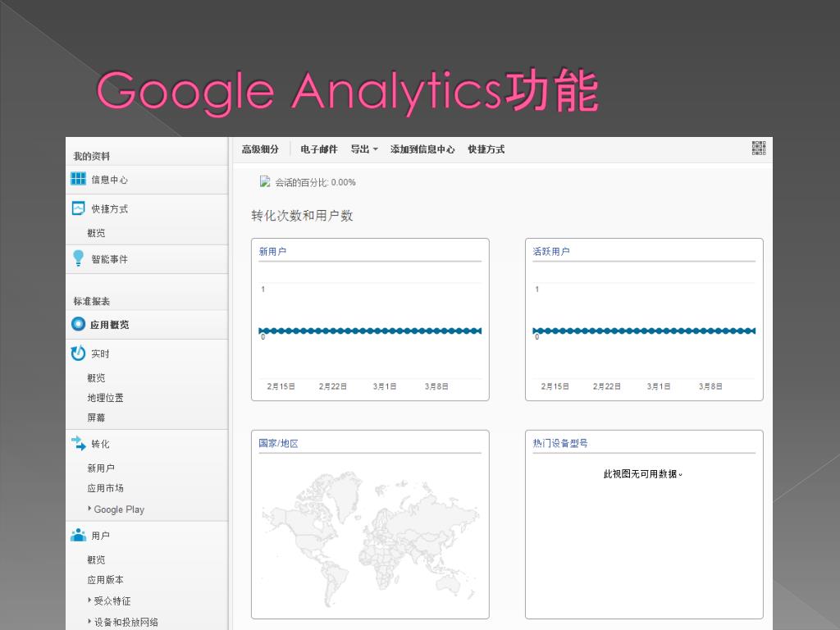Select 应用概览 report in the sidebar

110,325
